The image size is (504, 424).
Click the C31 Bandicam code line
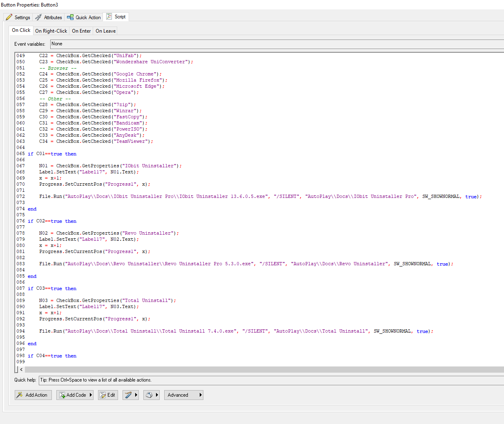click(93, 123)
